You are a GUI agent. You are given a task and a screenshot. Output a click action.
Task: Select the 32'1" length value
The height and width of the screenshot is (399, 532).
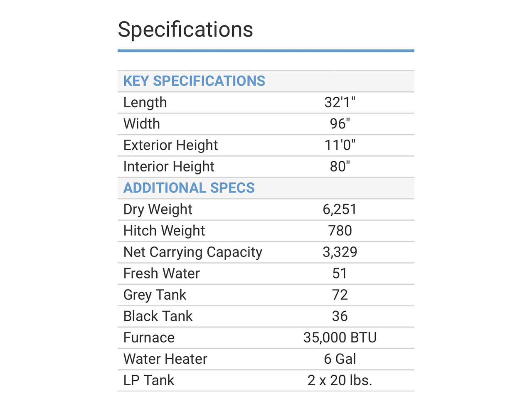click(340, 103)
